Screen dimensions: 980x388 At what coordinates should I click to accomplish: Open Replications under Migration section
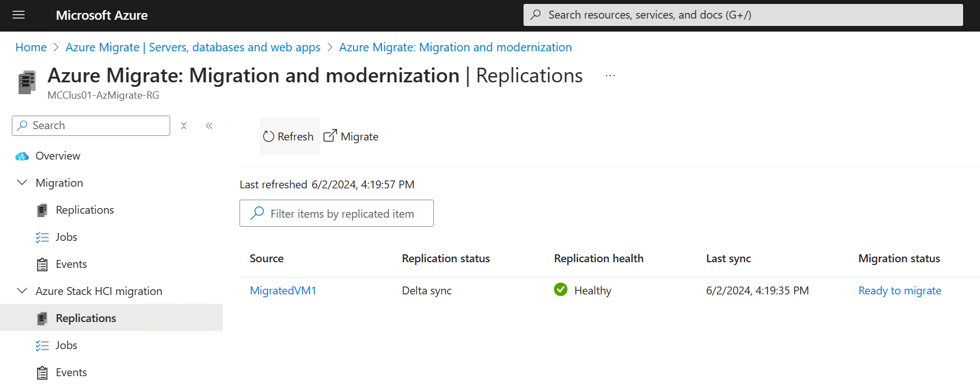pyautogui.click(x=85, y=210)
